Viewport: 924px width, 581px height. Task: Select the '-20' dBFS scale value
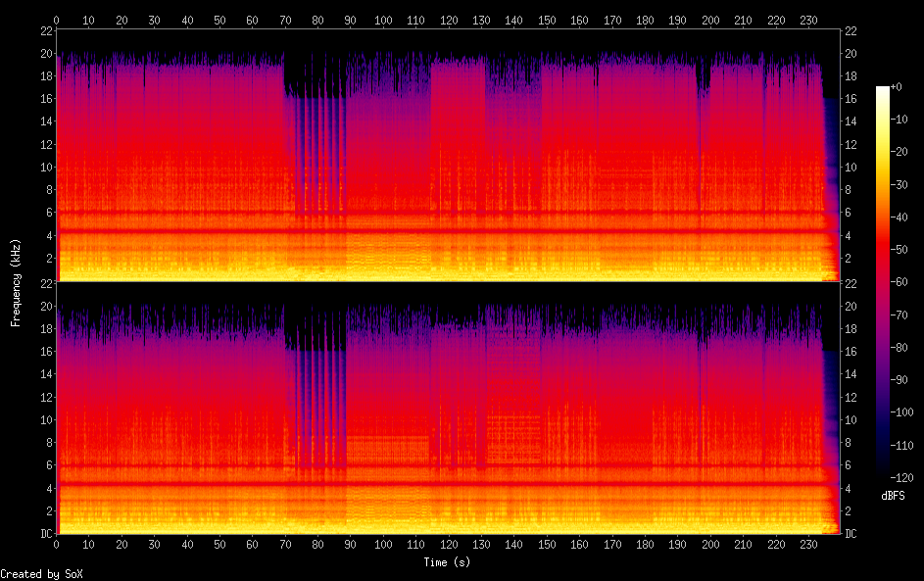tap(900, 152)
